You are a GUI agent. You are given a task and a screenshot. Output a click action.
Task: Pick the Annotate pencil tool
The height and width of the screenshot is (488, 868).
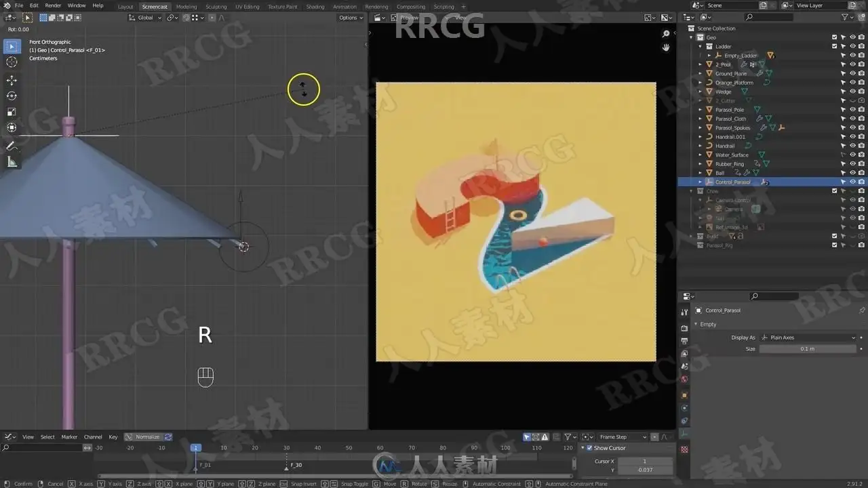12,146
